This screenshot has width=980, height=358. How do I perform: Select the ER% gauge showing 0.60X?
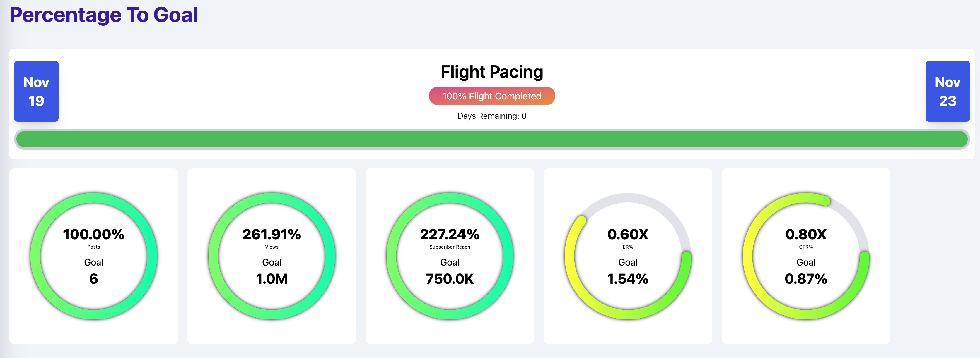628,256
